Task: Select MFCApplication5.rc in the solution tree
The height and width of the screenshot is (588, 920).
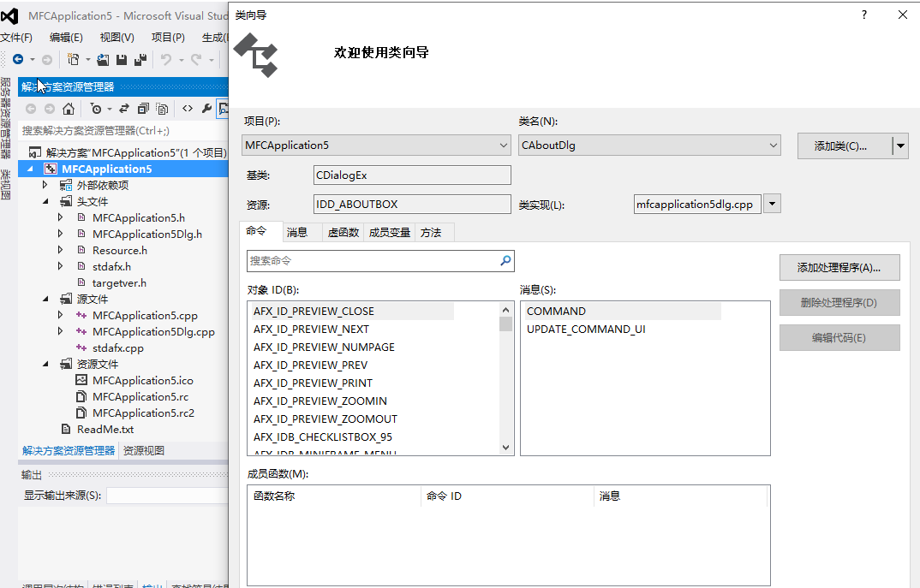Action: [x=140, y=396]
